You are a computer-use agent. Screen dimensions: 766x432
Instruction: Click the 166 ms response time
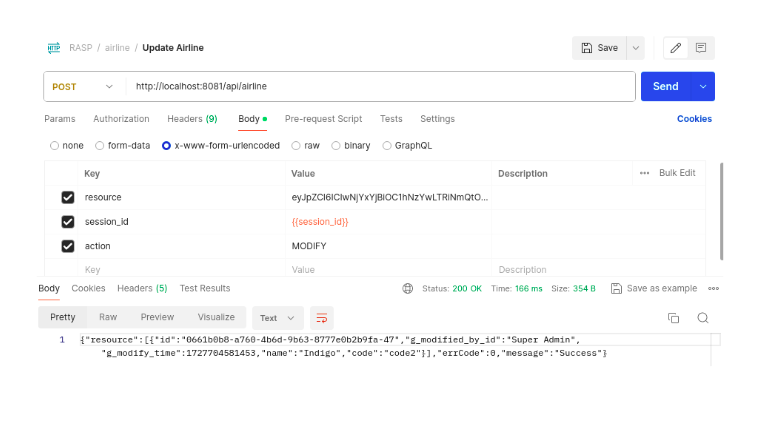tap(529, 288)
